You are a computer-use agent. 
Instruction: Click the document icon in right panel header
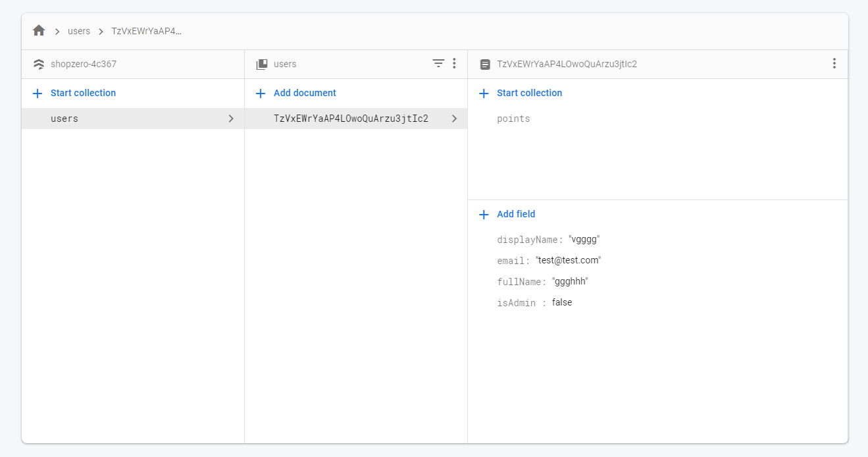[485, 65]
